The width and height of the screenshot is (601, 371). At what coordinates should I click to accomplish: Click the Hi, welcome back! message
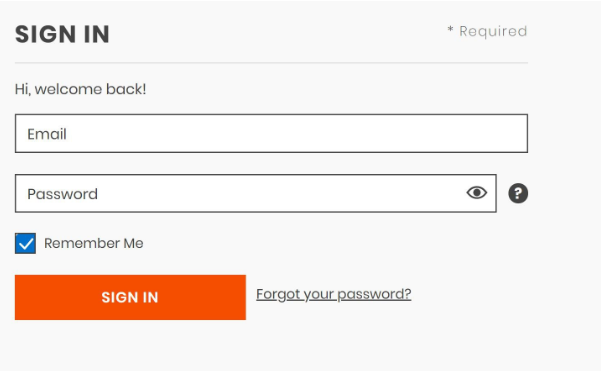[80, 89]
